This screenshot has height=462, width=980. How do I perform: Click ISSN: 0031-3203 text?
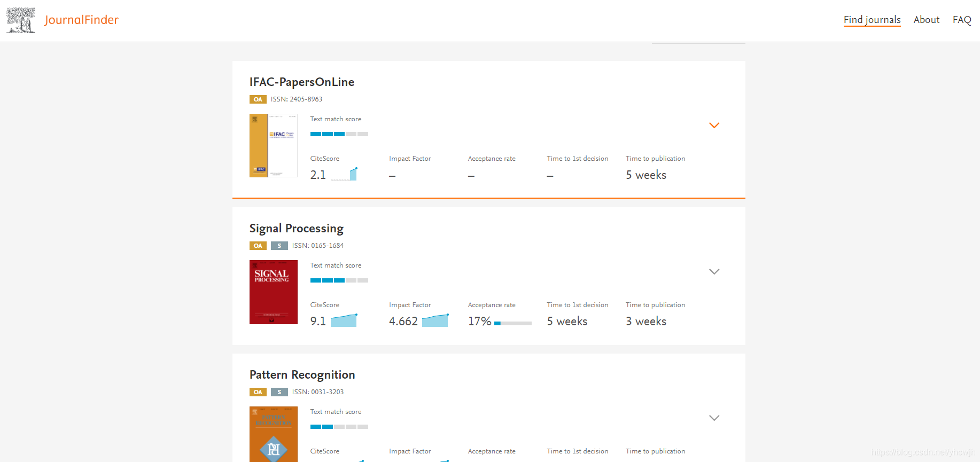click(318, 392)
